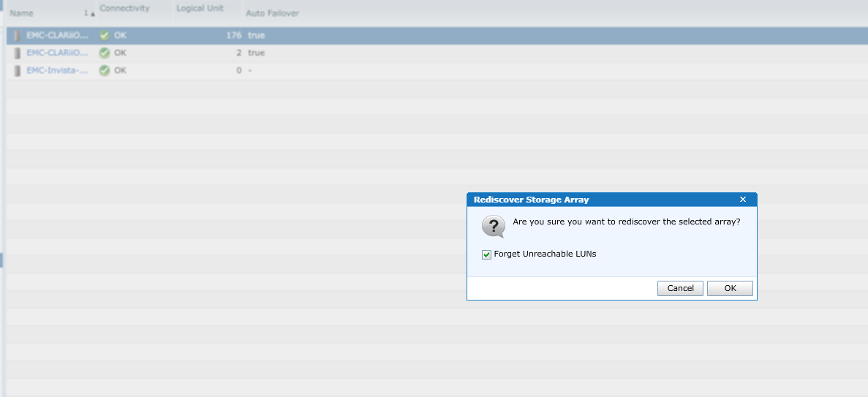
Task: Sort by the Logical Unit column header
Action: 200,9
